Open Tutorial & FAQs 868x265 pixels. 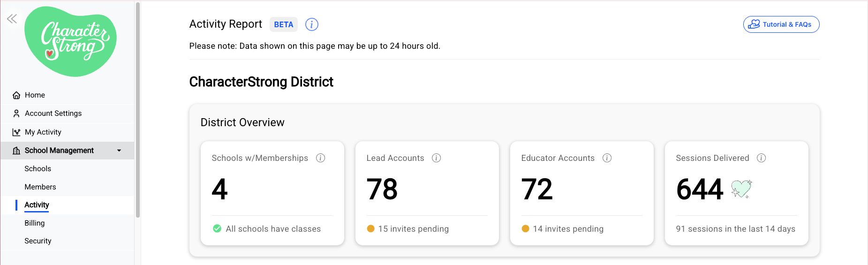coord(781,24)
